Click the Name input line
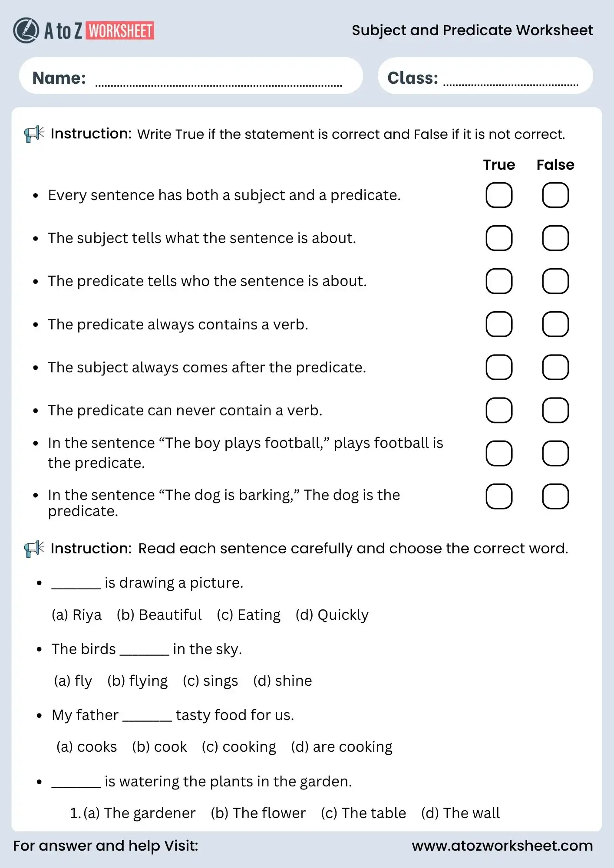This screenshot has width=614, height=868. pos(218,82)
